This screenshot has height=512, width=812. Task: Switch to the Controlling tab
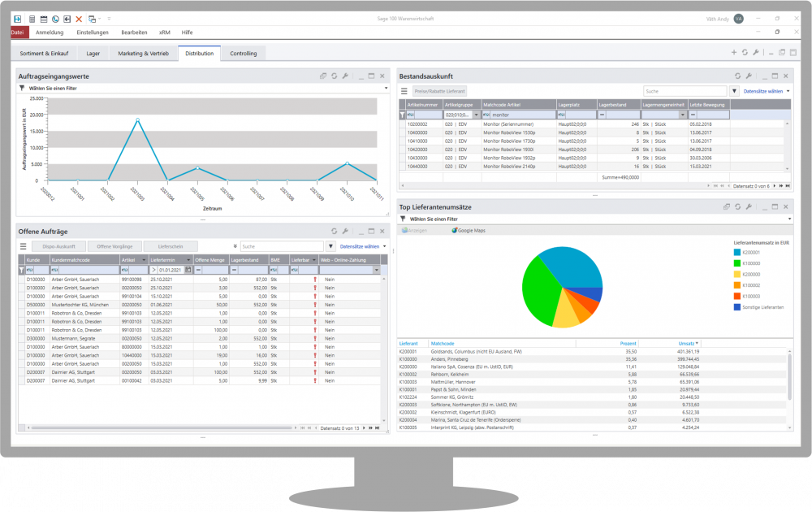243,54
